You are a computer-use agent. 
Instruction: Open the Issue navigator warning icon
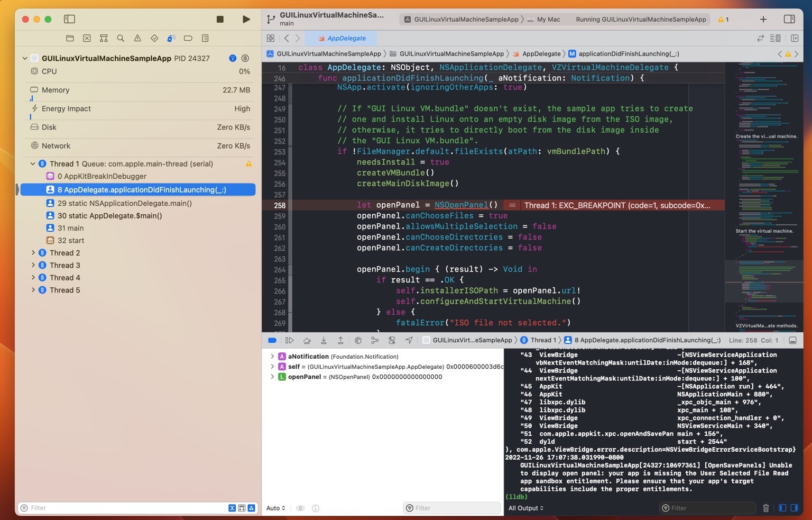[137, 38]
